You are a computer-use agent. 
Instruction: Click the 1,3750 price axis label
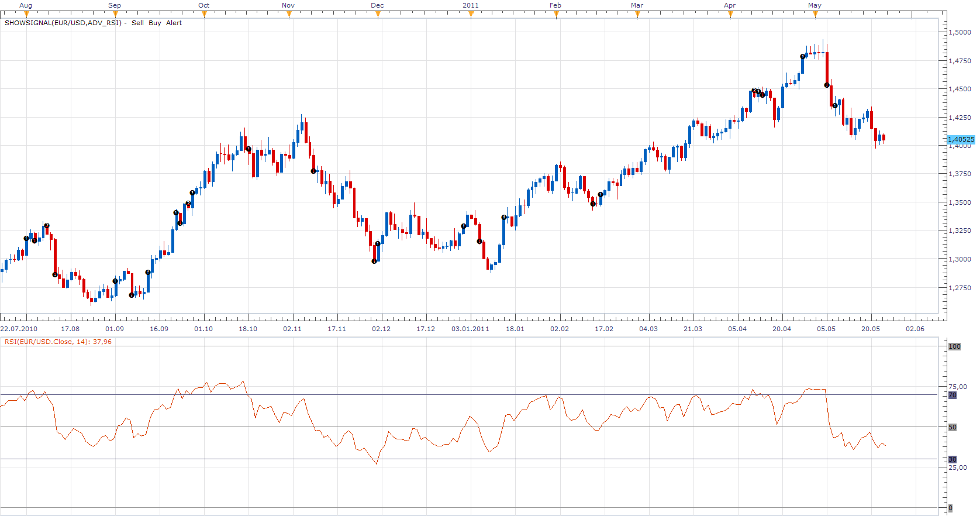pos(960,174)
